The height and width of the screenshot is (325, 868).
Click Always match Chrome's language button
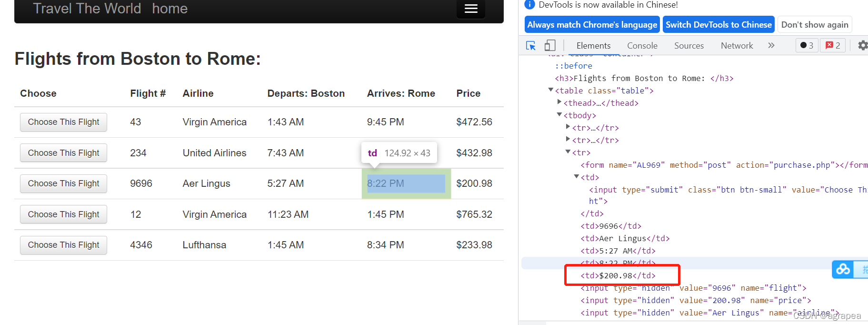click(592, 25)
